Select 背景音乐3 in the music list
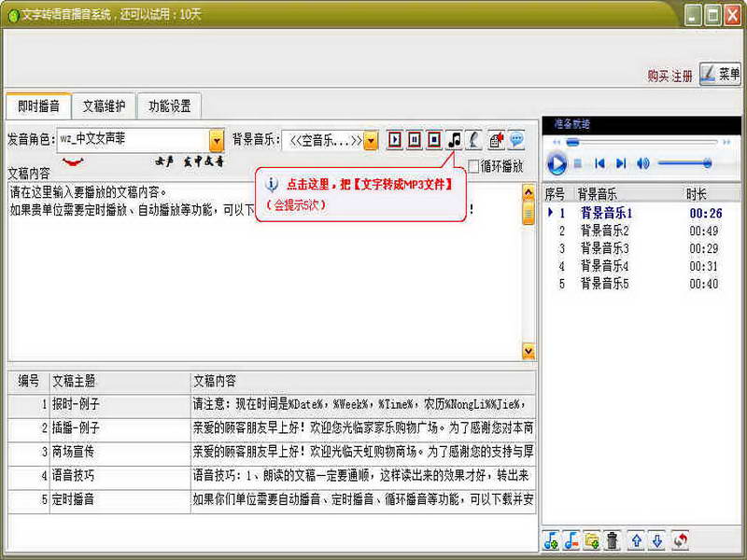747x560 pixels. [641, 248]
